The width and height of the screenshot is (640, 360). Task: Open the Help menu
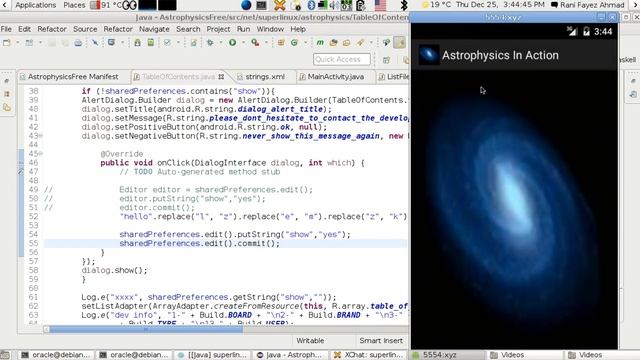tap(298, 29)
